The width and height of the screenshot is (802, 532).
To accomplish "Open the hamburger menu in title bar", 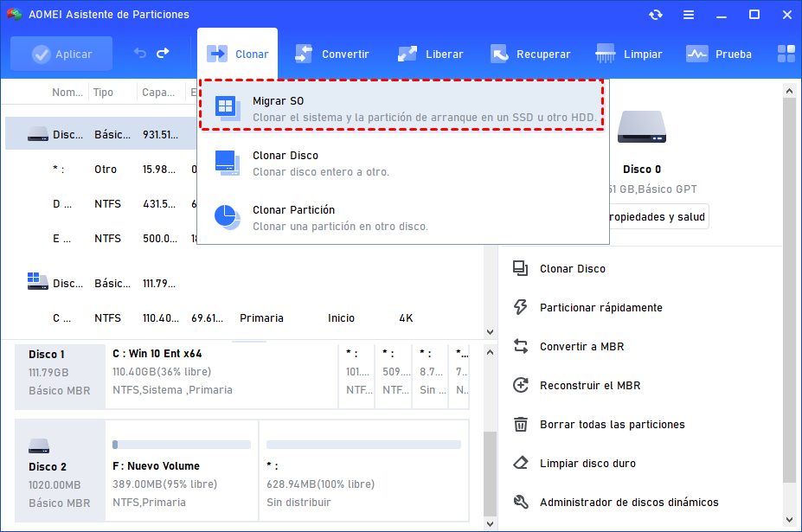I will [x=689, y=15].
